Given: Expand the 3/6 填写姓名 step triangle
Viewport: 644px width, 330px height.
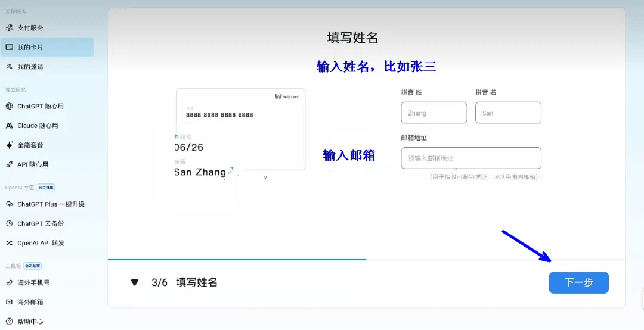Looking at the screenshot, I should 135,283.
